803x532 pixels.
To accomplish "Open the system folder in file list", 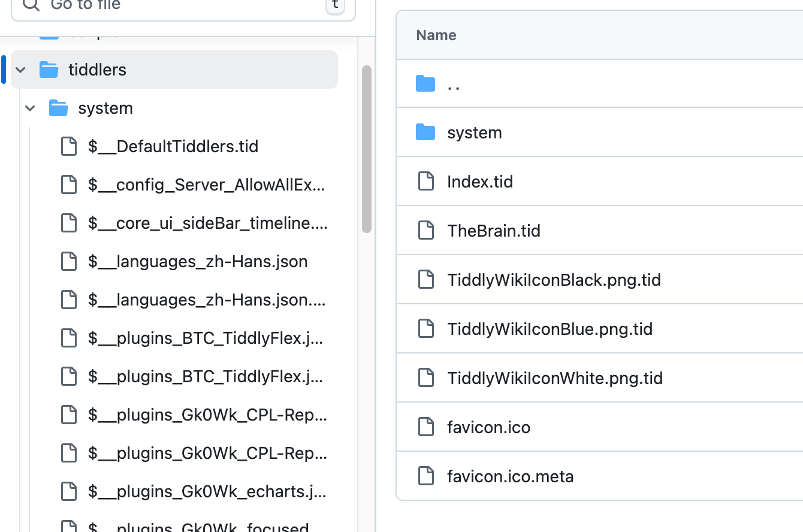I will [474, 132].
